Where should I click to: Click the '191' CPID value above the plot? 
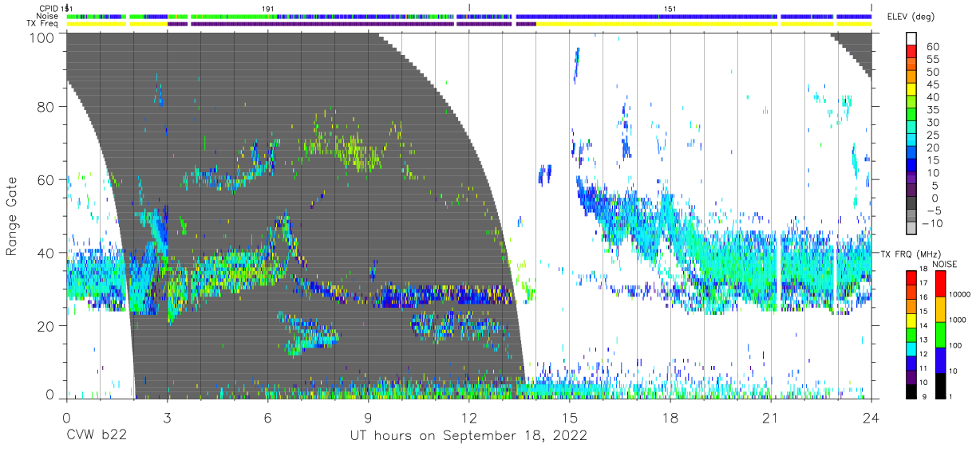268,8
